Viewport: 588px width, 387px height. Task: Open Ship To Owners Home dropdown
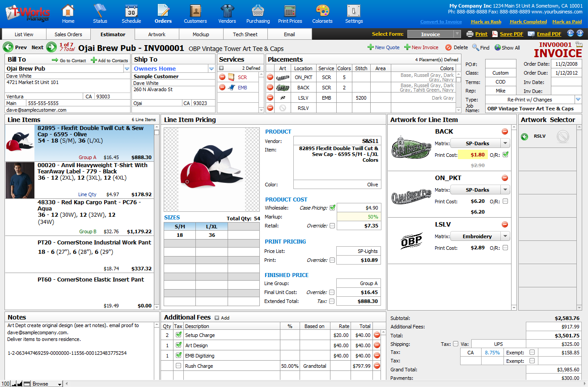click(x=212, y=68)
